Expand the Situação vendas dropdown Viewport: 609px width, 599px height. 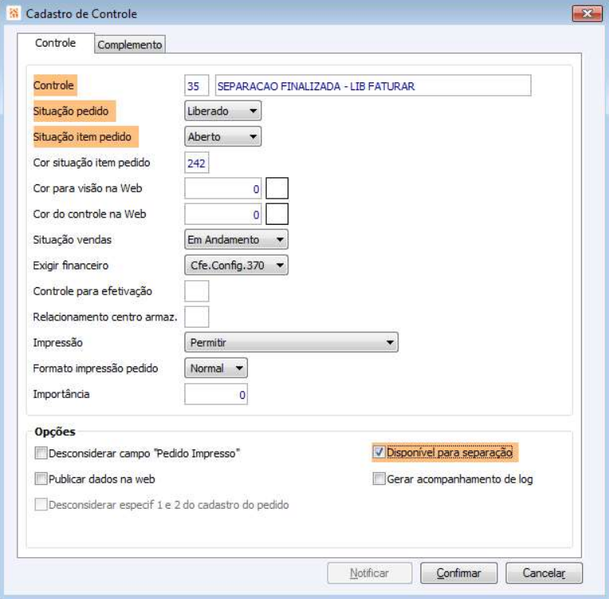[x=236, y=240]
